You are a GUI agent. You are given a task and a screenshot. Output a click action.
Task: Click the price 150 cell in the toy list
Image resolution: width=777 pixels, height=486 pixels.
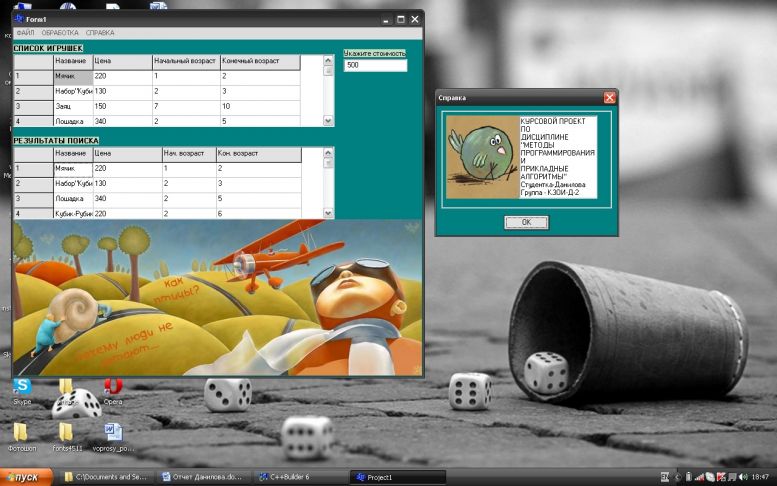point(122,107)
